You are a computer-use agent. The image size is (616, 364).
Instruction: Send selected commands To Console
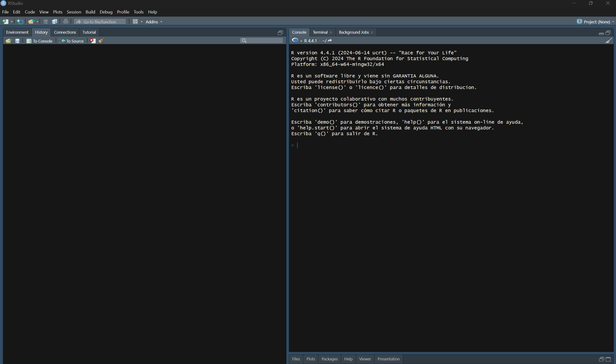click(39, 41)
